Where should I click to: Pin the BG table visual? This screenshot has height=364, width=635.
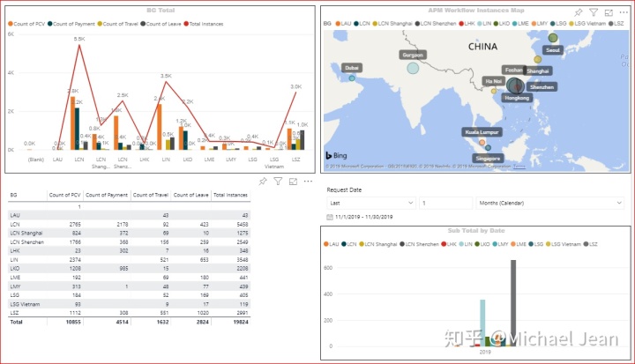[x=263, y=182]
